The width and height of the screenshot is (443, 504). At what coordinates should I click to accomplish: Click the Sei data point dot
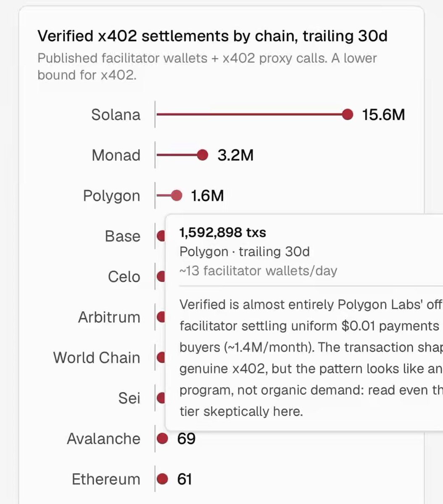(161, 398)
